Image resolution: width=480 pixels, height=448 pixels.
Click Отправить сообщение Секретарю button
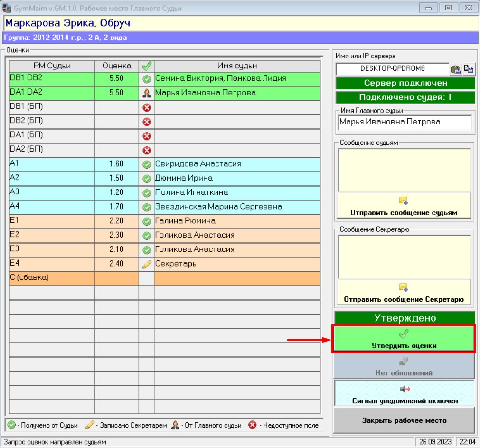404,293
